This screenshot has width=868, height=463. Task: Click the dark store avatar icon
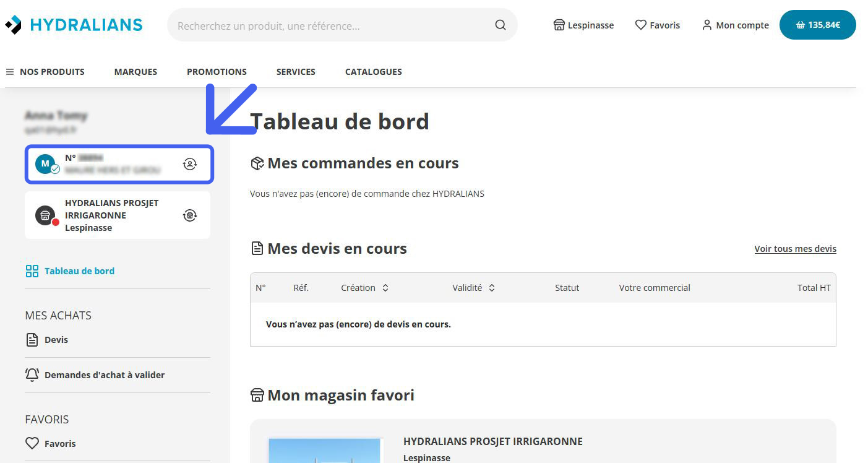tap(45, 215)
